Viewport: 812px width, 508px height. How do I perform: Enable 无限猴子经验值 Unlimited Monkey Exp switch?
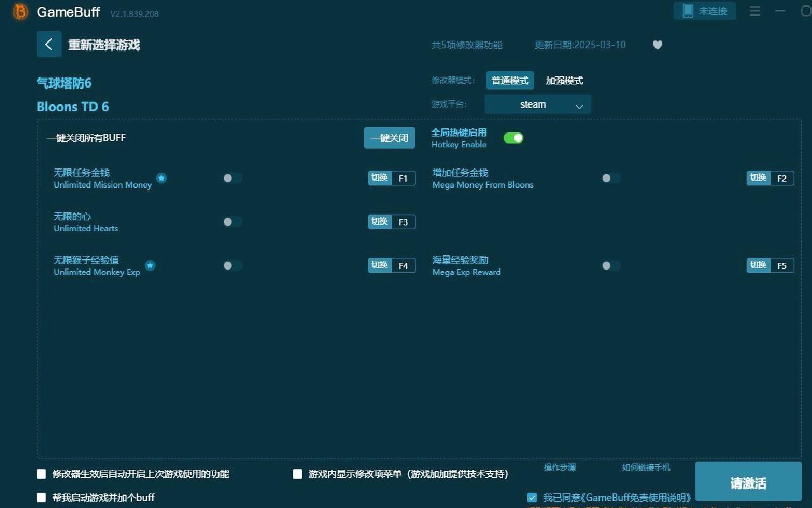tap(232, 265)
